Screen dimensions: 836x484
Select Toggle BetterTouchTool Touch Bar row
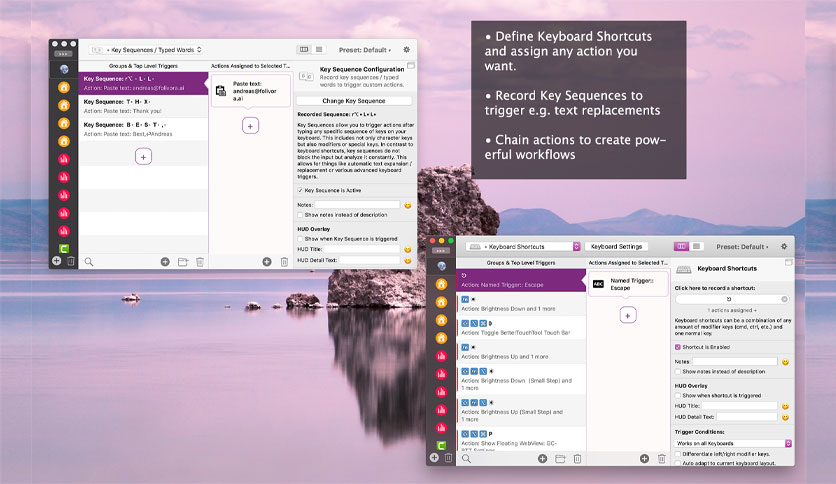tap(521, 328)
